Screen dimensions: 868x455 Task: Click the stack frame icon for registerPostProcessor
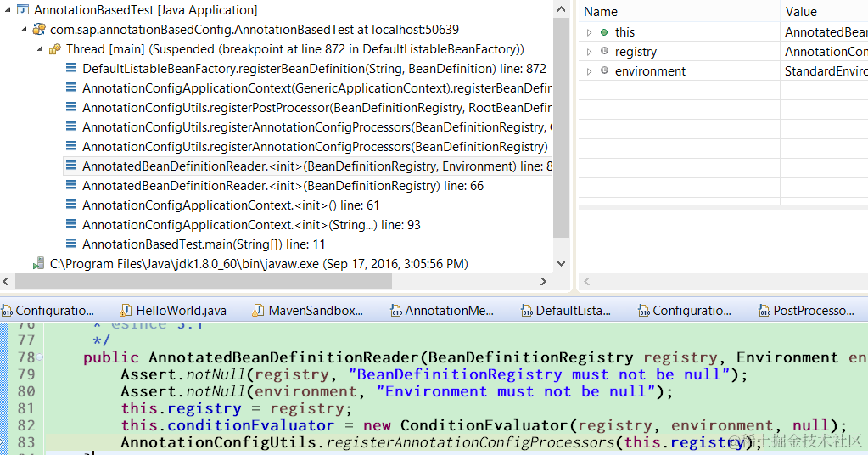coord(71,107)
